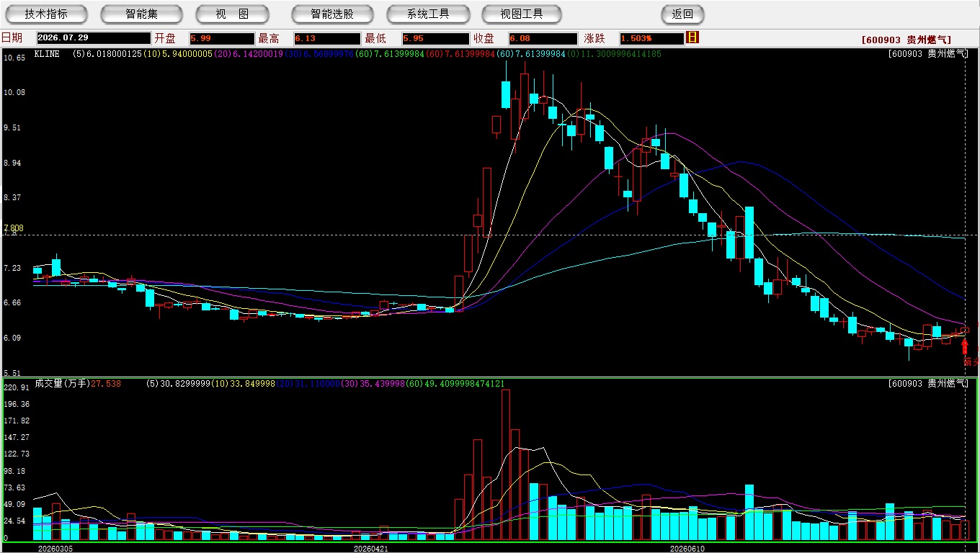Click the 20260421 date label on the time axis
This screenshot has width=980, height=553.
pos(371,549)
